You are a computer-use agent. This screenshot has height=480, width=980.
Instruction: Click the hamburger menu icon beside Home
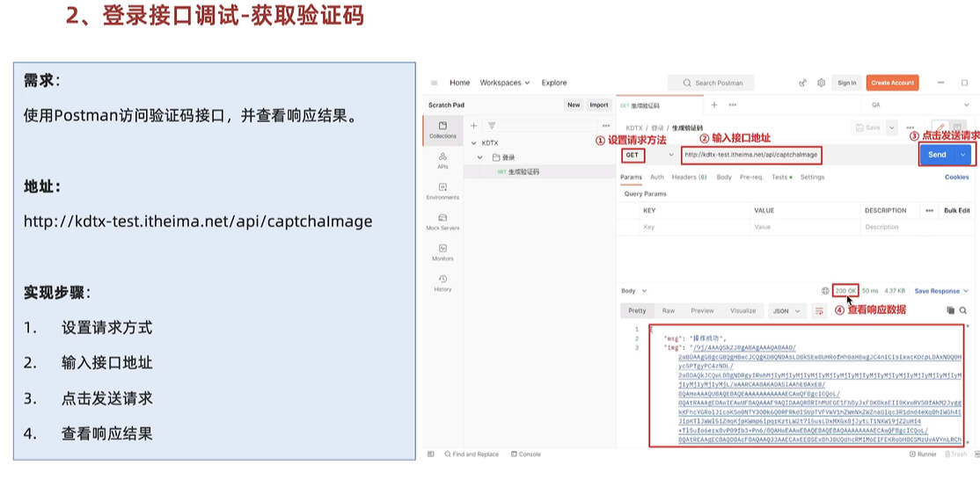(x=435, y=83)
